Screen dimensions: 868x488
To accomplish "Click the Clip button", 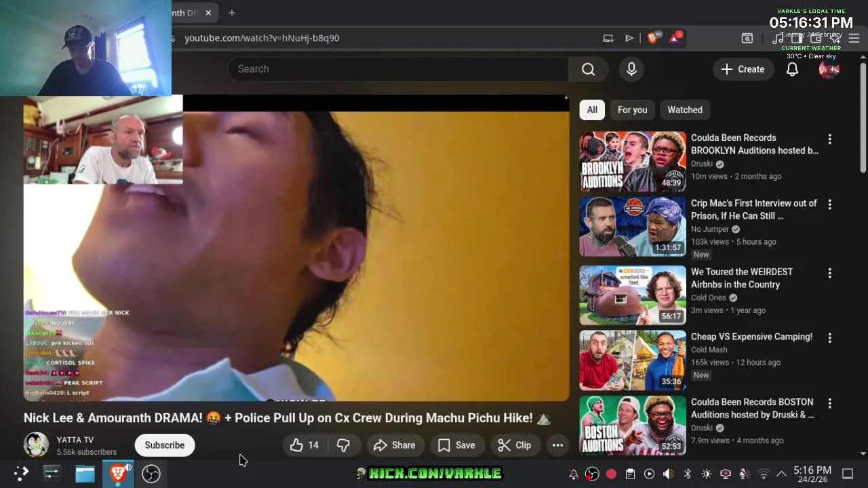I will point(515,445).
